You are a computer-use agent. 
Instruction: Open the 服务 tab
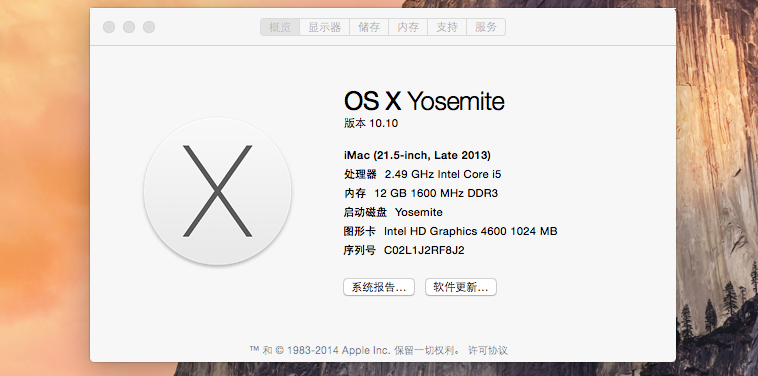pyautogui.click(x=486, y=27)
